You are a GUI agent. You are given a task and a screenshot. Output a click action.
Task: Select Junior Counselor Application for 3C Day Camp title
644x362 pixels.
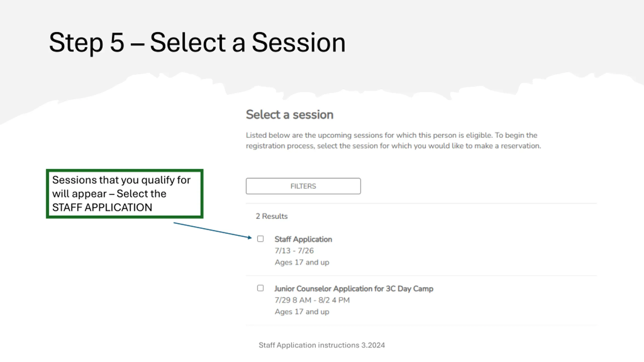point(354,289)
